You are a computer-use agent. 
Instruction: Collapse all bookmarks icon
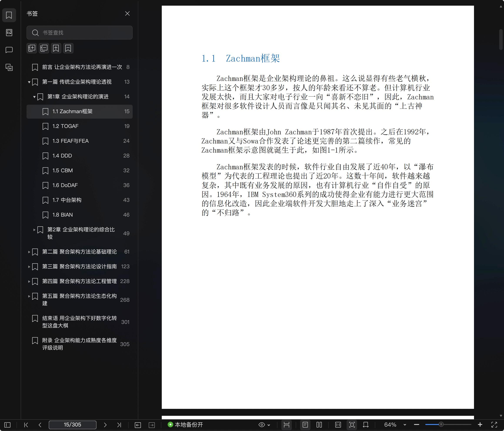click(x=44, y=48)
